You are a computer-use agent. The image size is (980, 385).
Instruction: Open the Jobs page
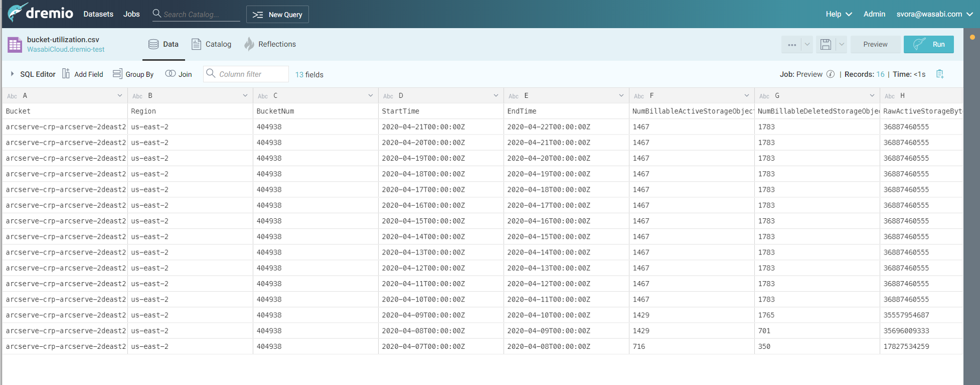131,14
